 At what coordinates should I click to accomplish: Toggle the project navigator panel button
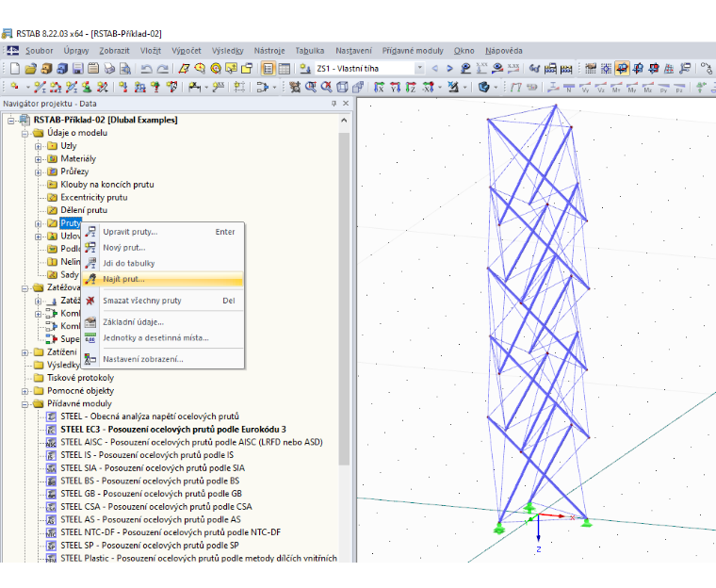coord(268,69)
